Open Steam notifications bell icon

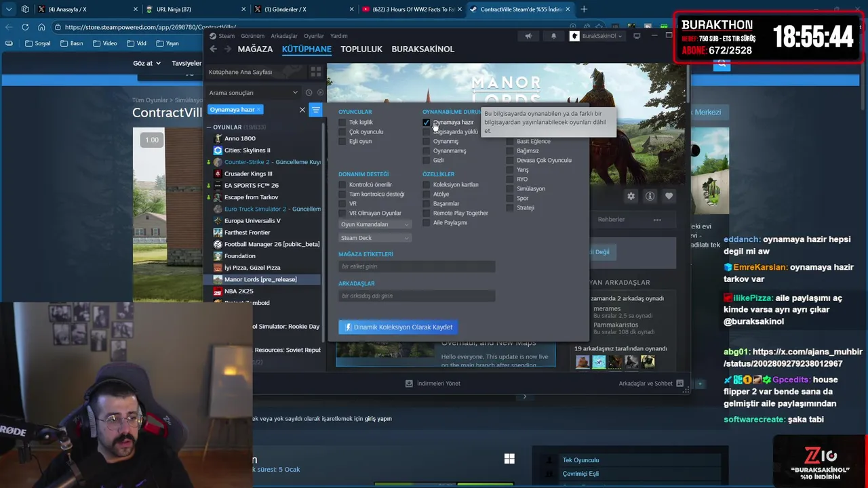553,36
